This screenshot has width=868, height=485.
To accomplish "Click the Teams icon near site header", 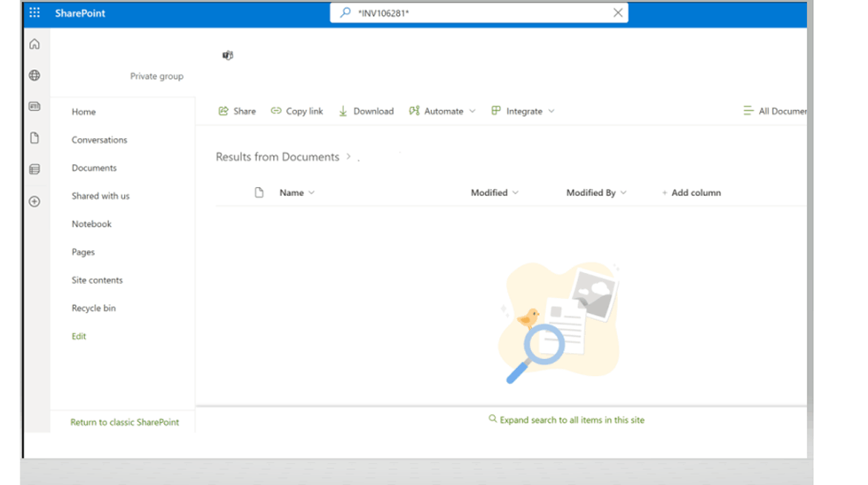I will click(228, 55).
